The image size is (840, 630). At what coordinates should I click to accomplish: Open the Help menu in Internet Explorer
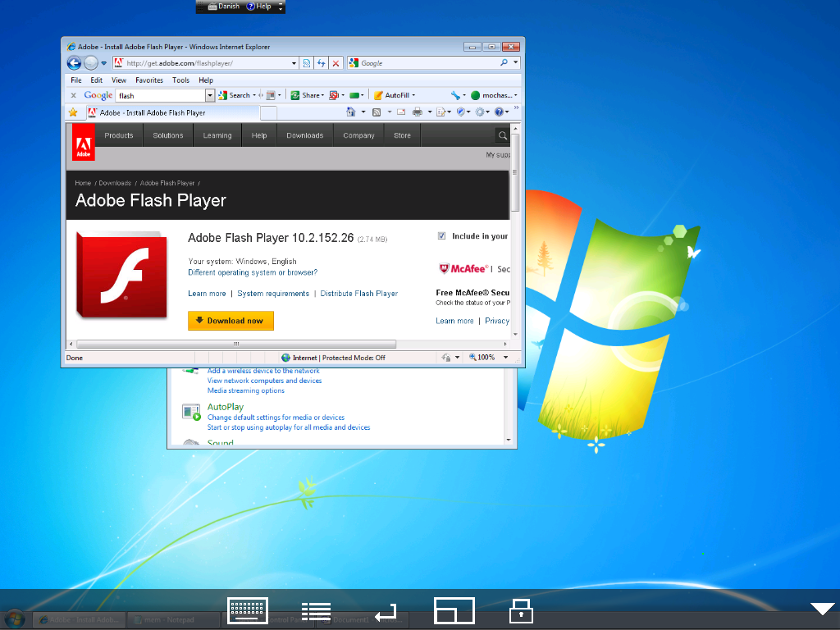206,80
